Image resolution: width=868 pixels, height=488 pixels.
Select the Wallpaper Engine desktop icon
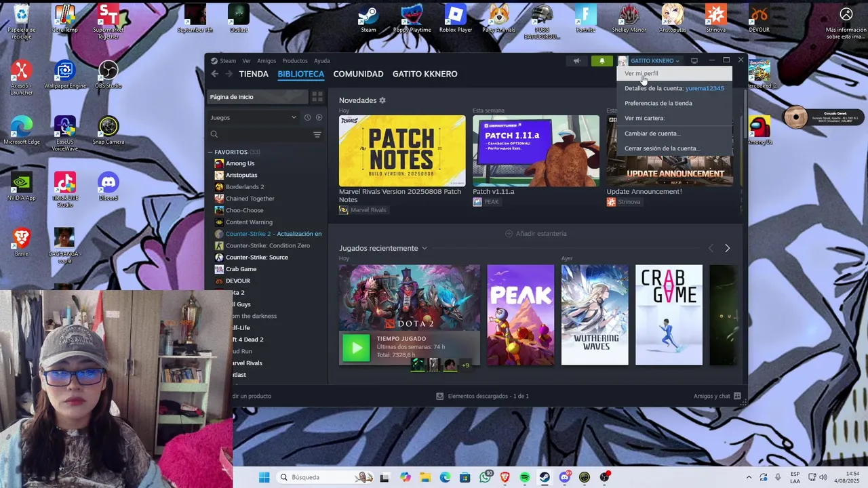coord(65,75)
